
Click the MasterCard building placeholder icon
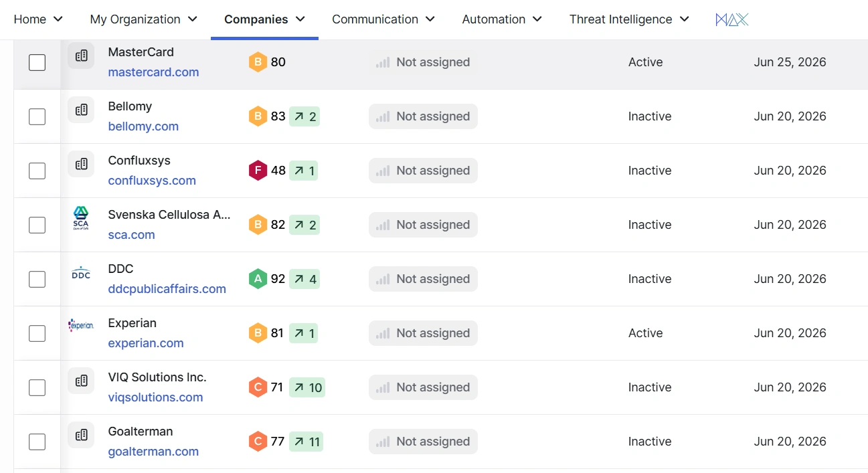(81, 56)
